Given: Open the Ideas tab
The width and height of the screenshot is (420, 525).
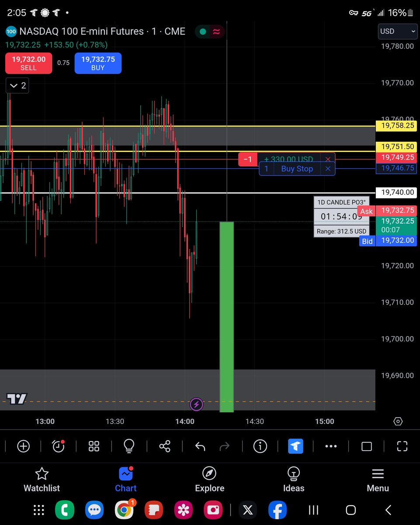Looking at the screenshot, I should tap(294, 480).
